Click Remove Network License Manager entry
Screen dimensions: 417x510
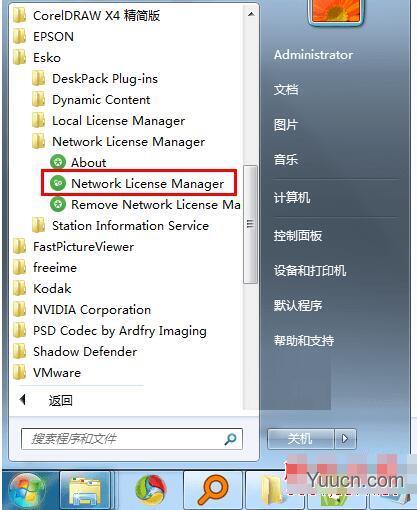[145, 204]
